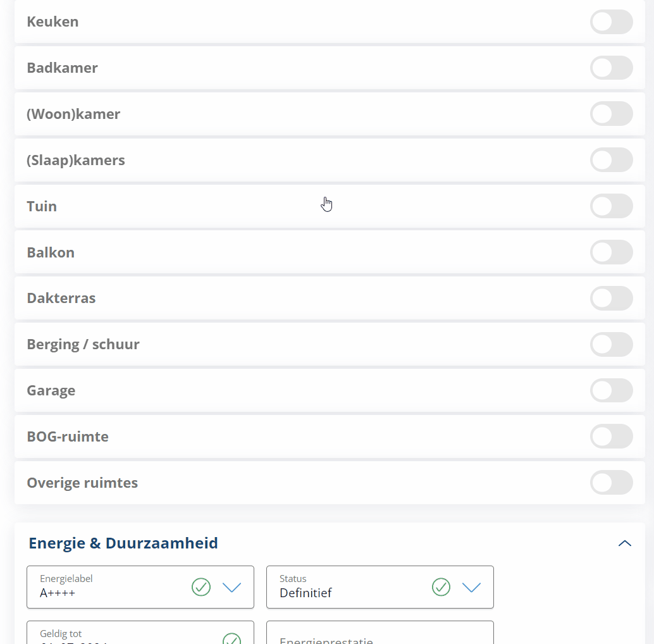The height and width of the screenshot is (644, 654).
Task: Enable the Berging / schuur toggle
Action: [611, 345]
